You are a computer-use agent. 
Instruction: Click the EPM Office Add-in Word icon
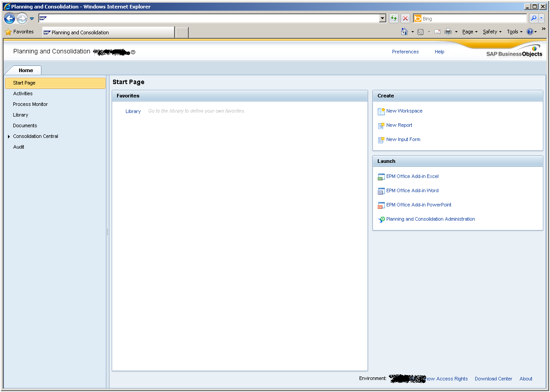(x=381, y=191)
